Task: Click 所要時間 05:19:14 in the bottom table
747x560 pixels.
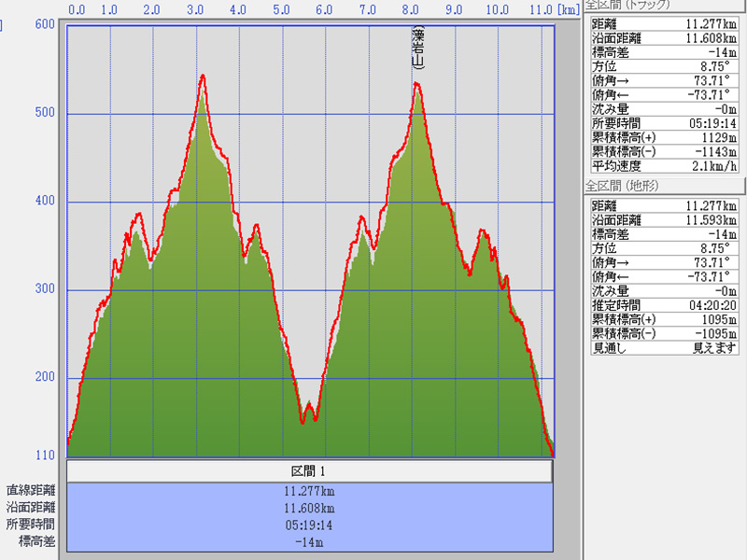Action: point(309,525)
